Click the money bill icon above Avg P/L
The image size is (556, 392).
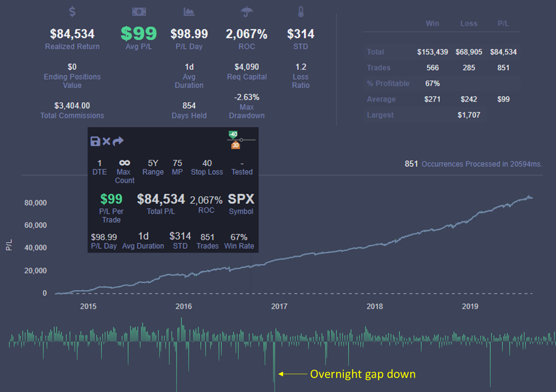139,12
